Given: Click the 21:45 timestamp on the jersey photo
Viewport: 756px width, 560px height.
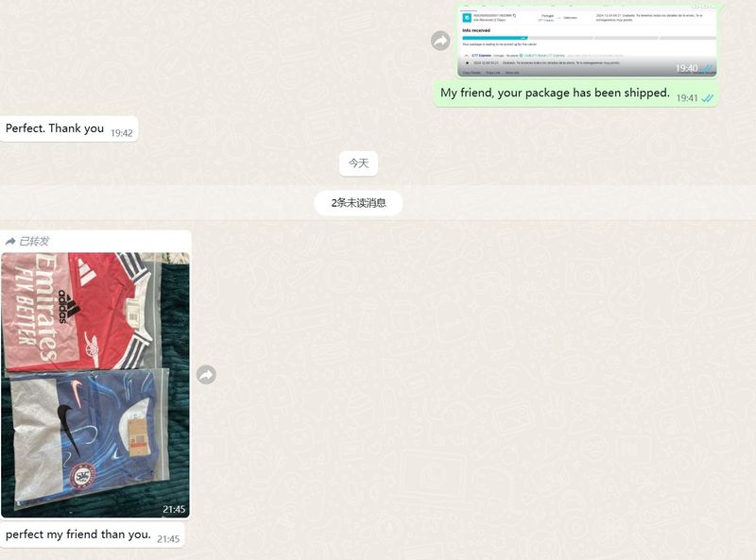Looking at the screenshot, I should [174, 509].
